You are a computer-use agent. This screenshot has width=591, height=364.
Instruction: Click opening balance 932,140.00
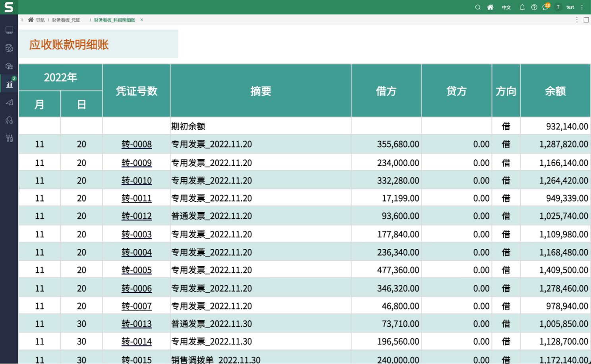click(x=567, y=127)
